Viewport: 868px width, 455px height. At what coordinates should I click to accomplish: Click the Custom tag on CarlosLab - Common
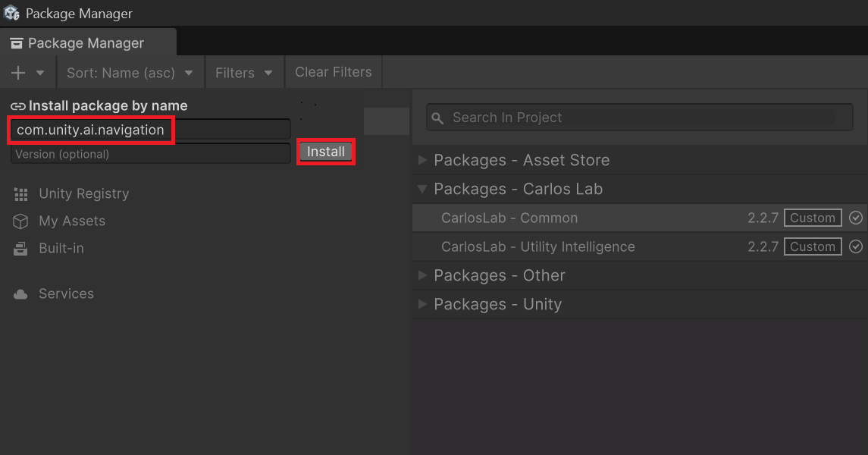pos(813,218)
